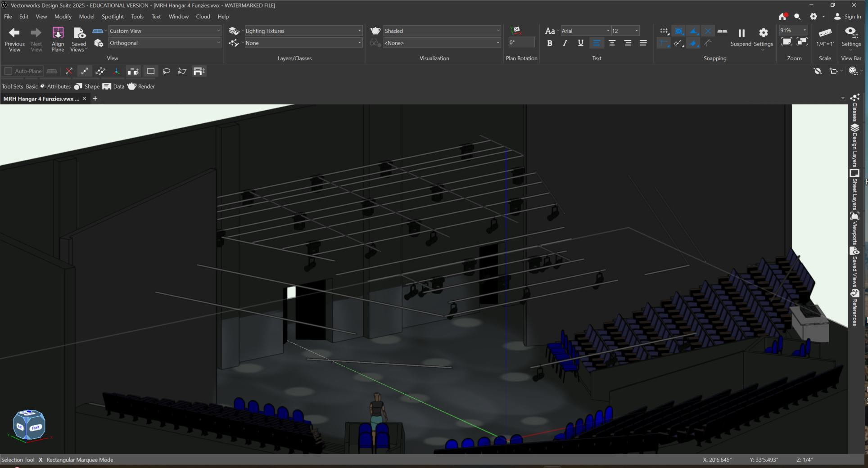The width and height of the screenshot is (868, 468).
Task: Toggle Bold text formatting
Action: (x=550, y=43)
